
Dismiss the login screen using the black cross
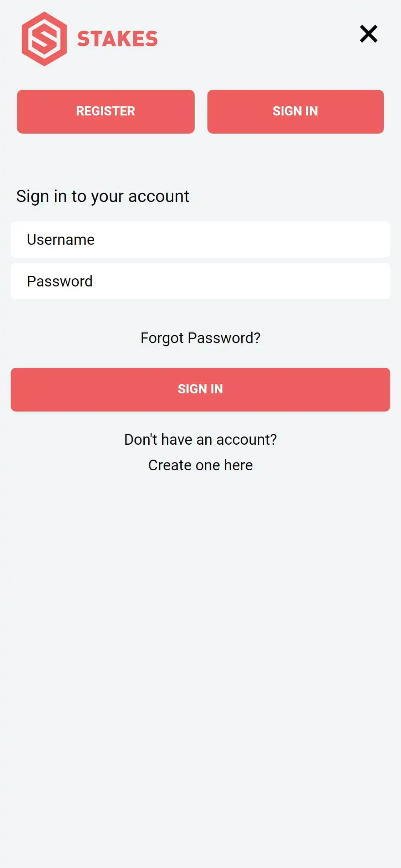[x=368, y=34]
